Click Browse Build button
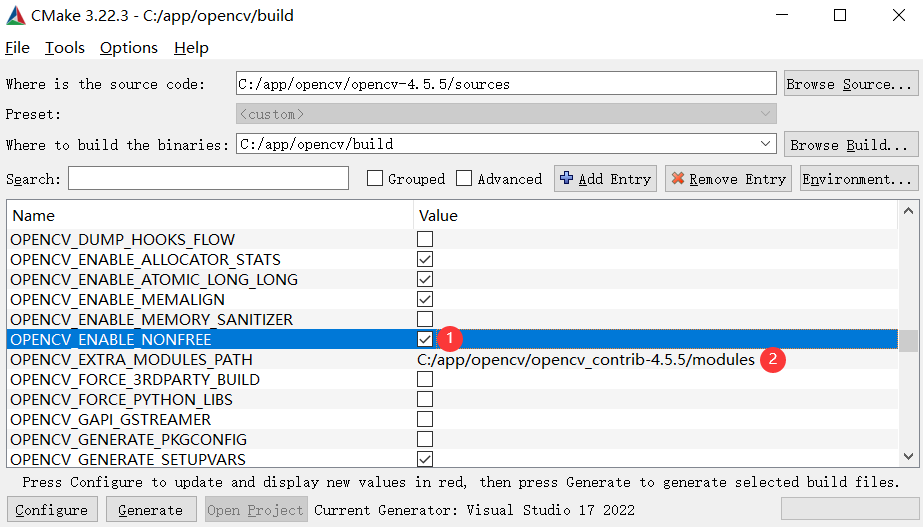The image size is (923, 527). coord(851,144)
